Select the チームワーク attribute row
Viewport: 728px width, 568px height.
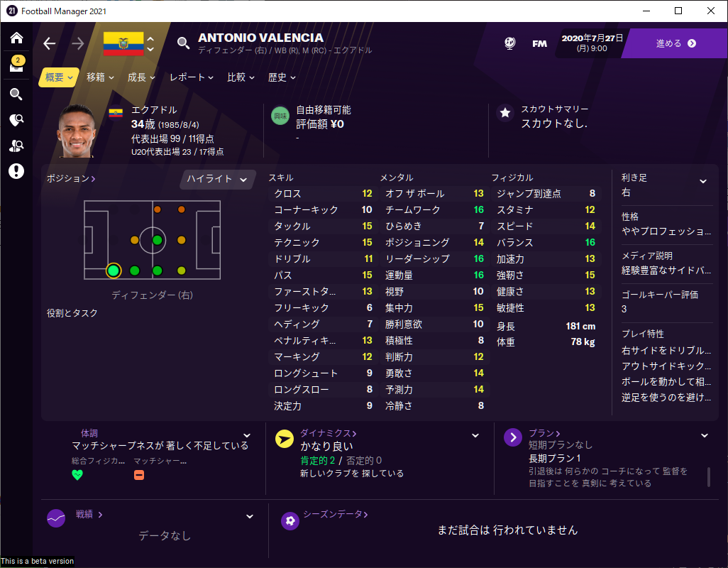tap(434, 210)
